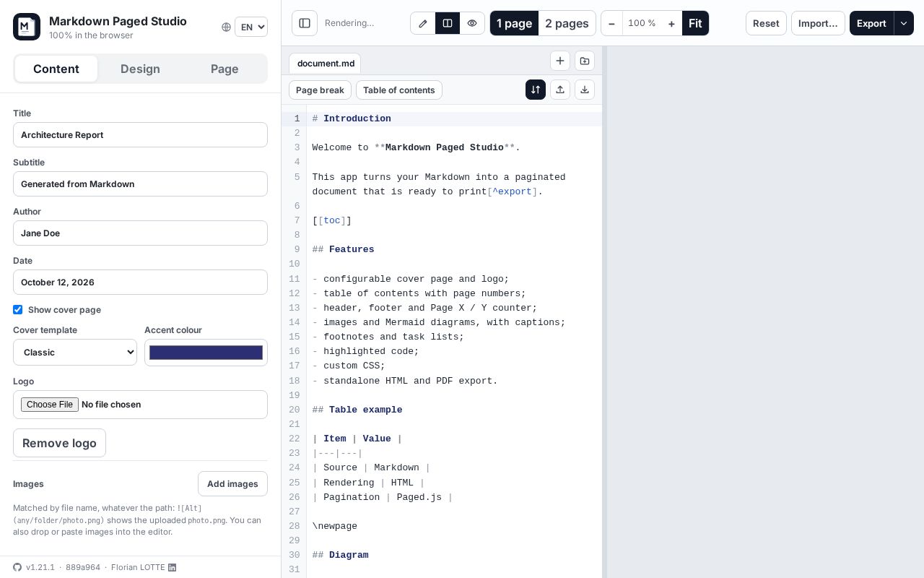Zoom out with the minus button
924x578 pixels.
611,23
